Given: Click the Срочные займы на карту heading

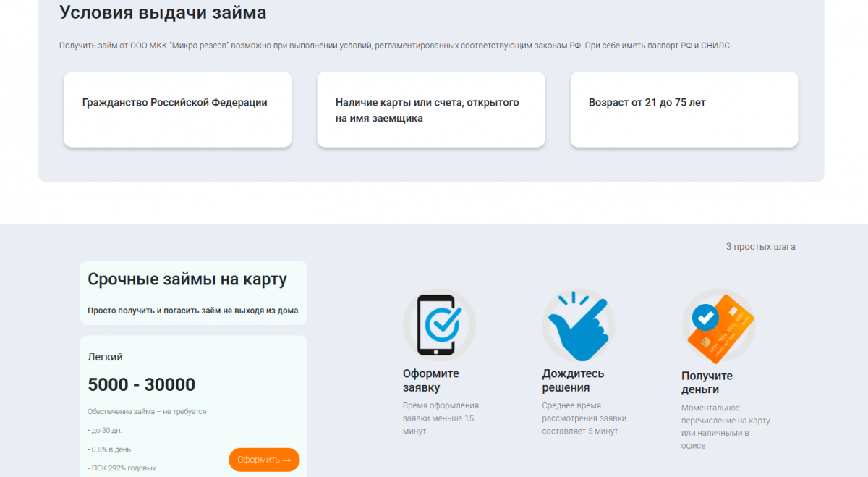Looking at the screenshot, I should click(x=187, y=279).
